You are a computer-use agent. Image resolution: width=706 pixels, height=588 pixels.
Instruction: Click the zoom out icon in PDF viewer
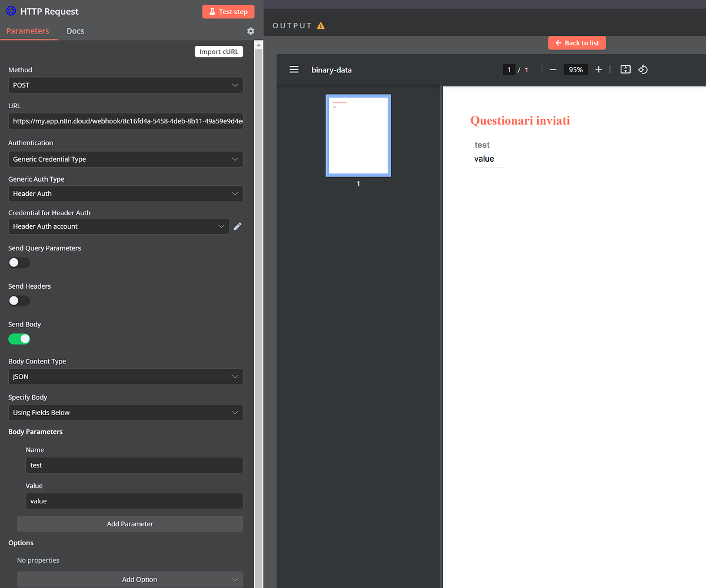coord(552,69)
